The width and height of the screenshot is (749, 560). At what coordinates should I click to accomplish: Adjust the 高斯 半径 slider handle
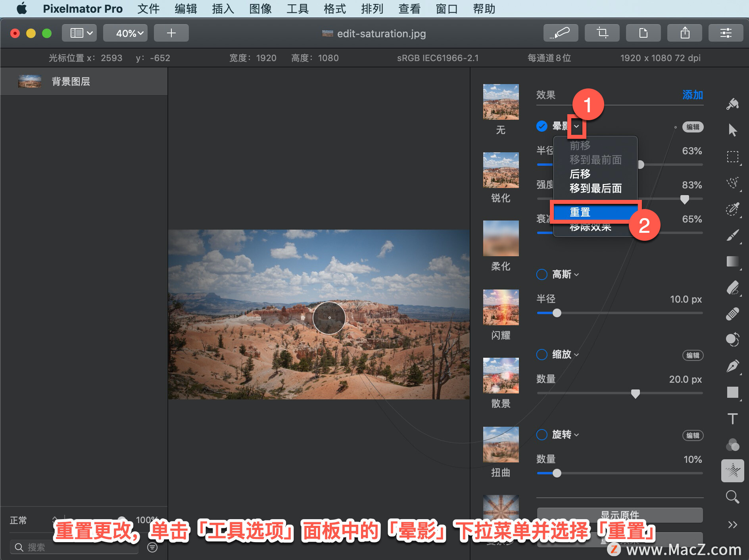[x=557, y=313]
